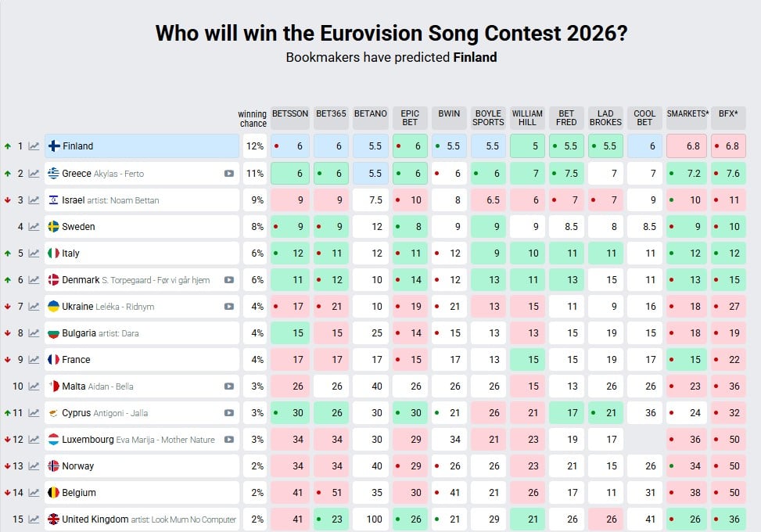Play Denmark's "Før vi går hjem" preview
This screenshot has width=761, height=532.
tap(228, 280)
